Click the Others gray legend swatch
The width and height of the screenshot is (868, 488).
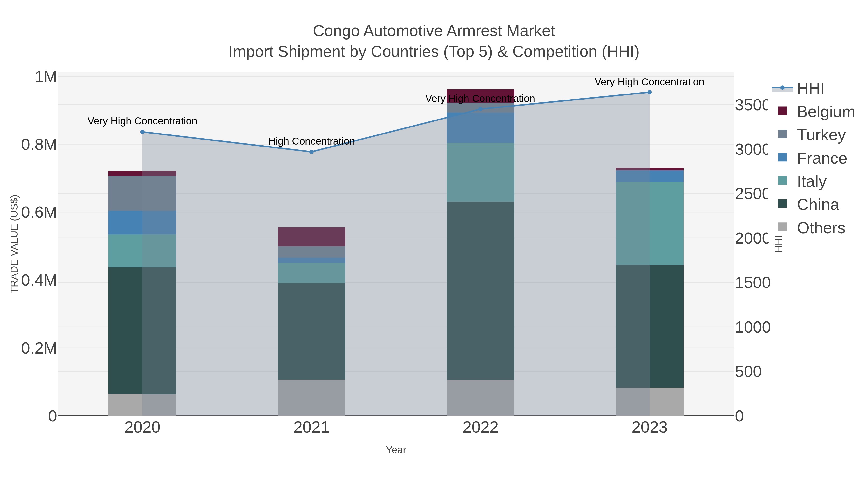click(782, 227)
